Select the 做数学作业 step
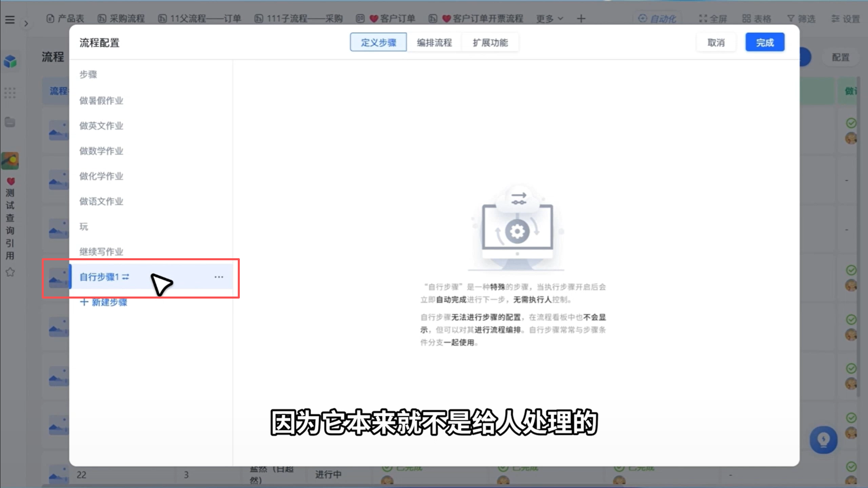Image resolution: width=868 pixels, height=488 pixels. (151, 151)
